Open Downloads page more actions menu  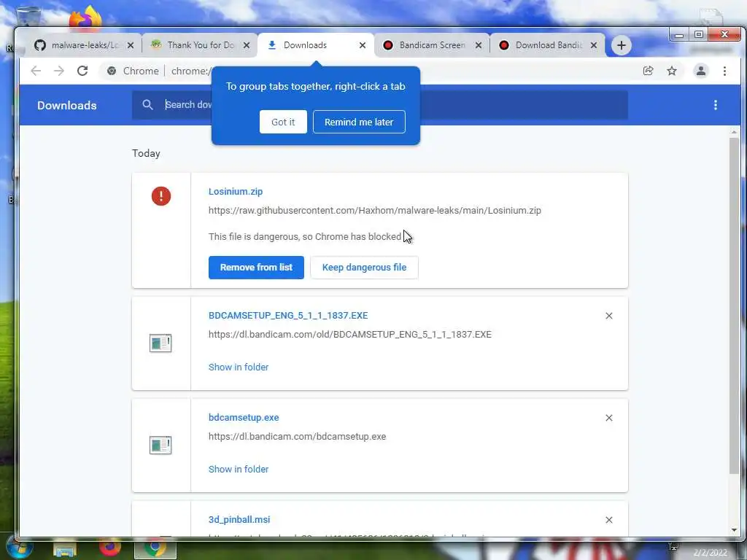click(715, 105)
